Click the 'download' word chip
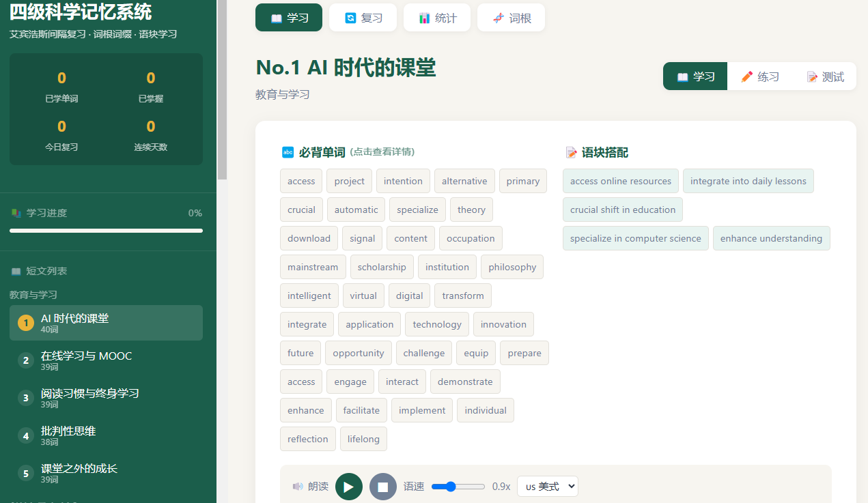868x503 pixels. click(x=309, y=238)
